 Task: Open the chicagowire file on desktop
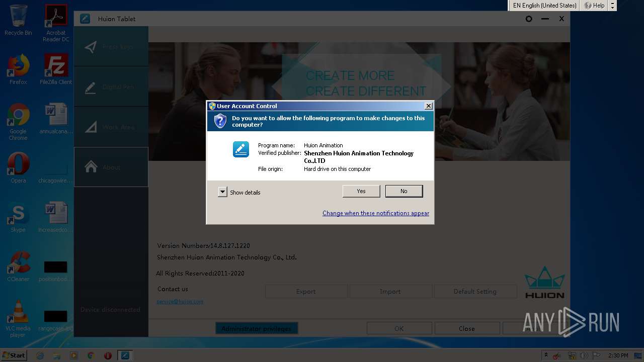coord(56,172)
